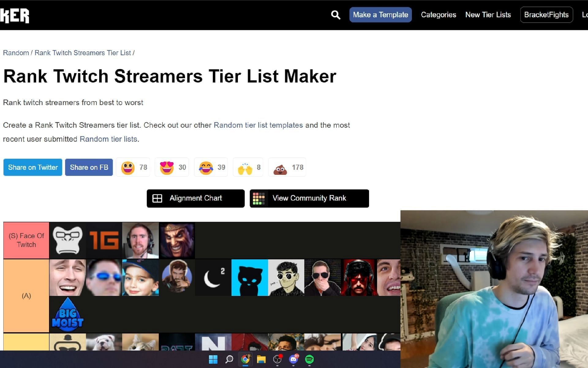Toggle the laughing emoji reaction

(x=205, y=167)
